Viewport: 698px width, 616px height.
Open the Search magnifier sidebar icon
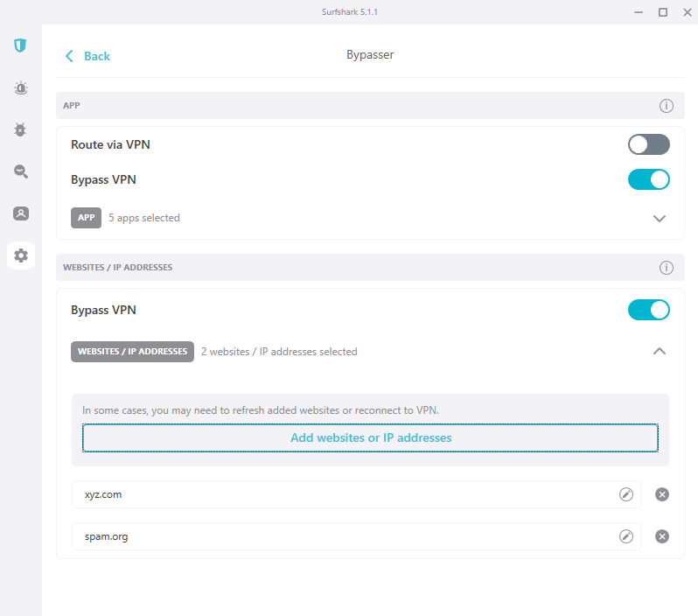[20, 171]
